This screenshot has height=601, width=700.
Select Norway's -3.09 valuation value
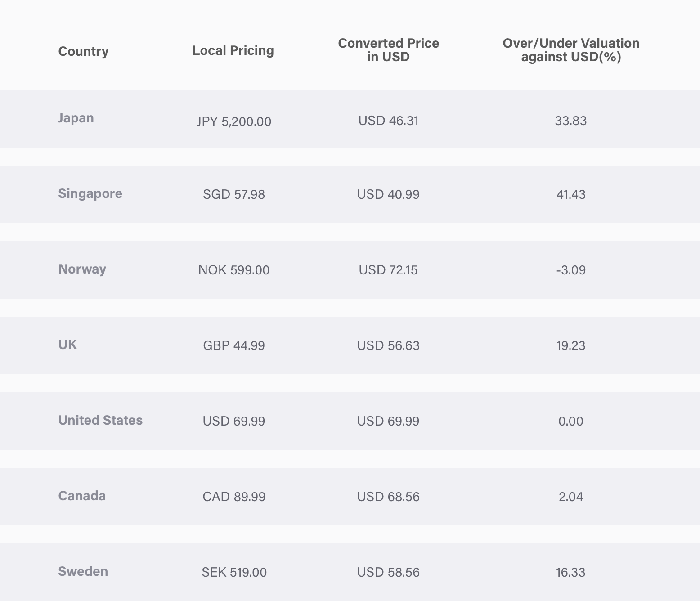click(571, 270)
